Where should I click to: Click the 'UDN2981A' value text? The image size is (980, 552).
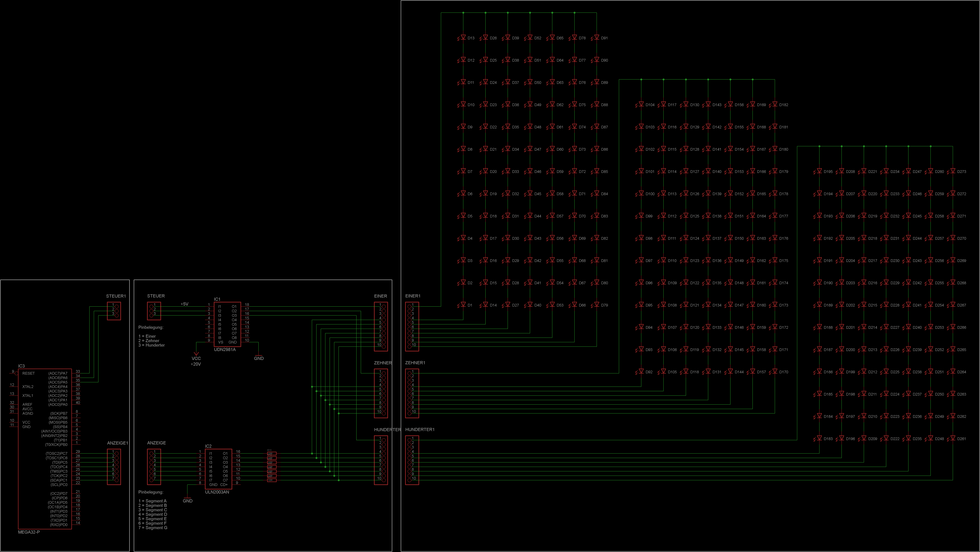point(225,350)
